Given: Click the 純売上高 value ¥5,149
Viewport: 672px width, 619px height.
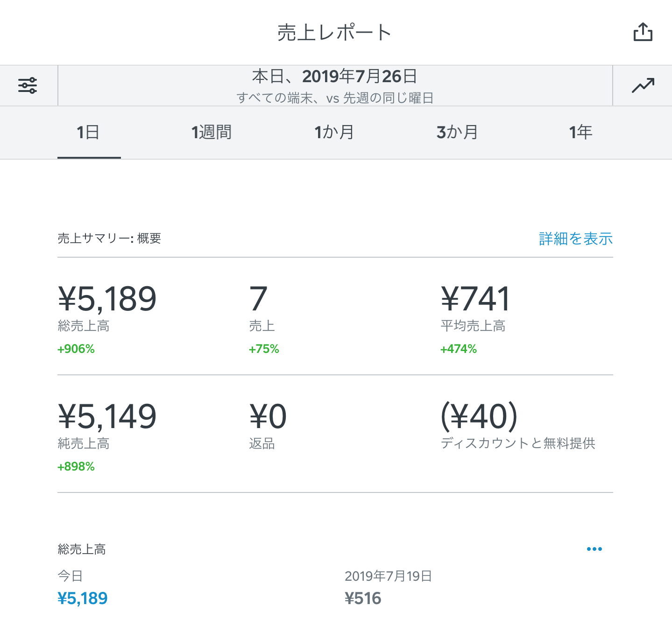Looking at the screenshot, I should click(107, 415).
